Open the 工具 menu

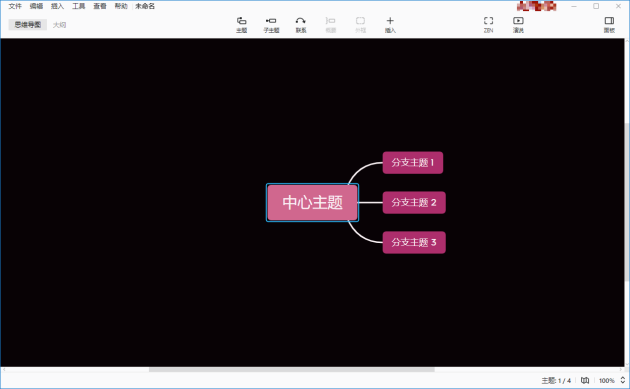(x=78, y=6)
